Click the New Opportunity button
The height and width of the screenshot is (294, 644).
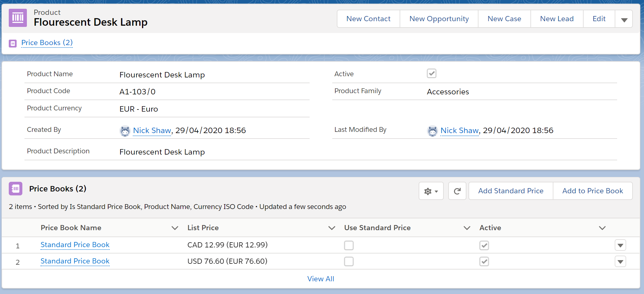(439, 19)
